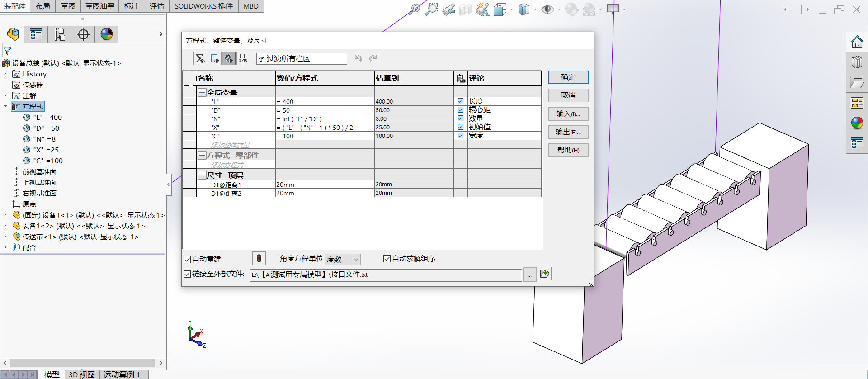Click the Dynamic Annotation Views icon

482,9
